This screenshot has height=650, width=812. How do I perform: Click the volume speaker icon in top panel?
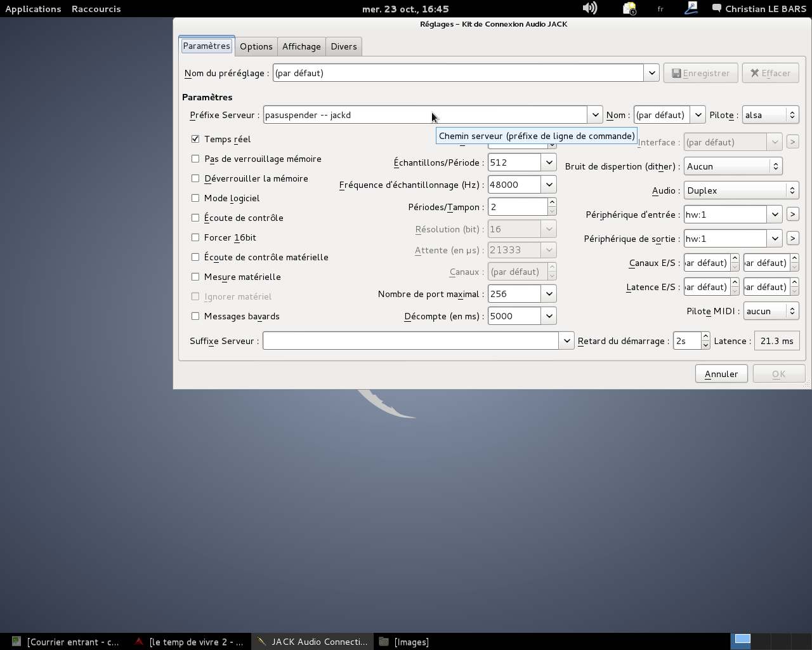589,8
